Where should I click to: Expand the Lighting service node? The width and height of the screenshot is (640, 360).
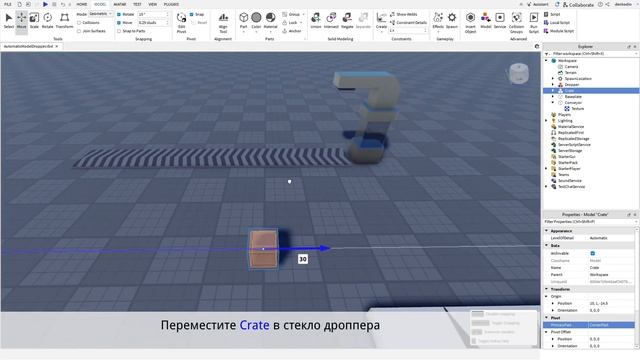[546, 120]
